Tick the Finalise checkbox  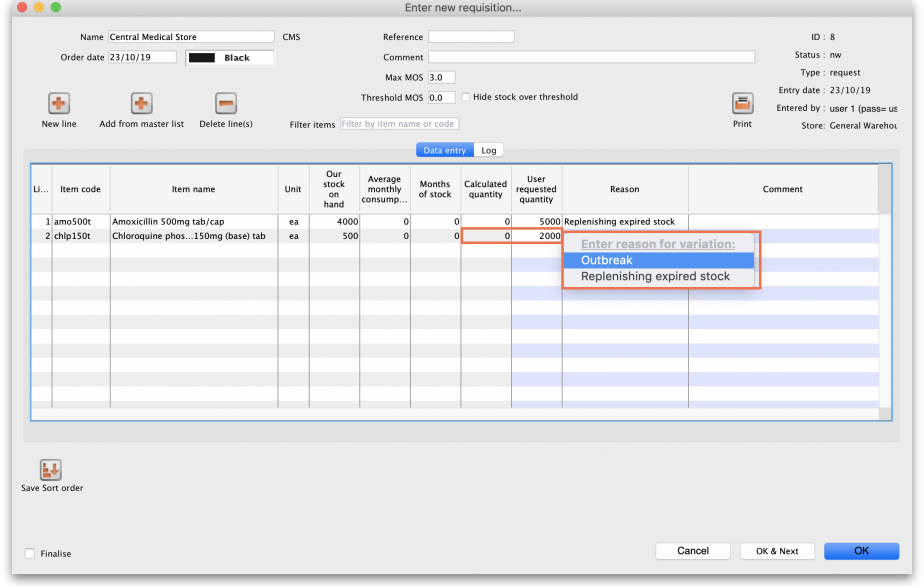pos(30,553)
